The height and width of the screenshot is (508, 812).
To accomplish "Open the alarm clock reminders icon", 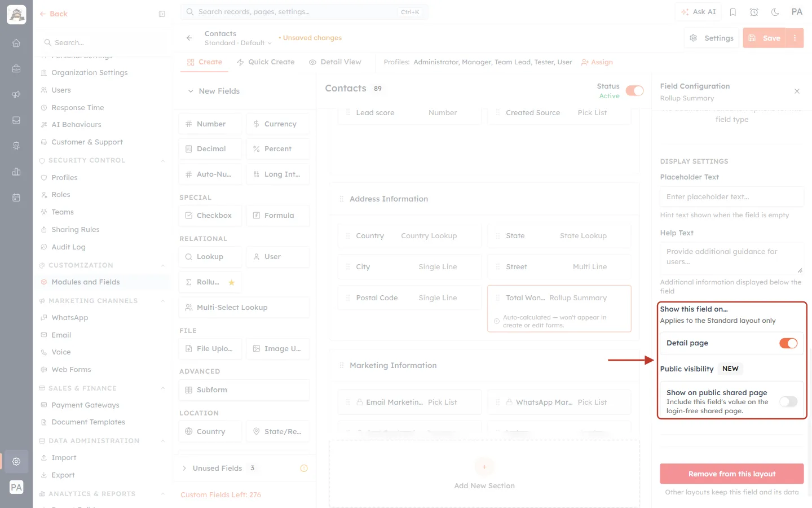I will point(754,12).
